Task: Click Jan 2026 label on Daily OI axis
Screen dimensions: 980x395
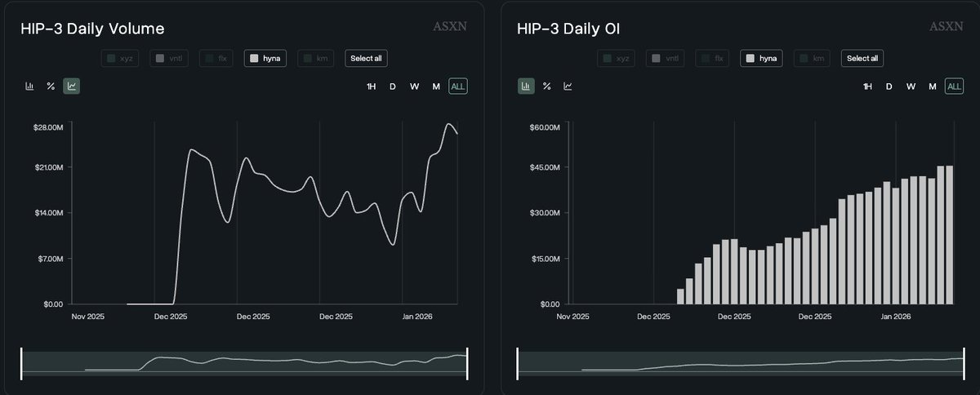Action: click(894, 316)
